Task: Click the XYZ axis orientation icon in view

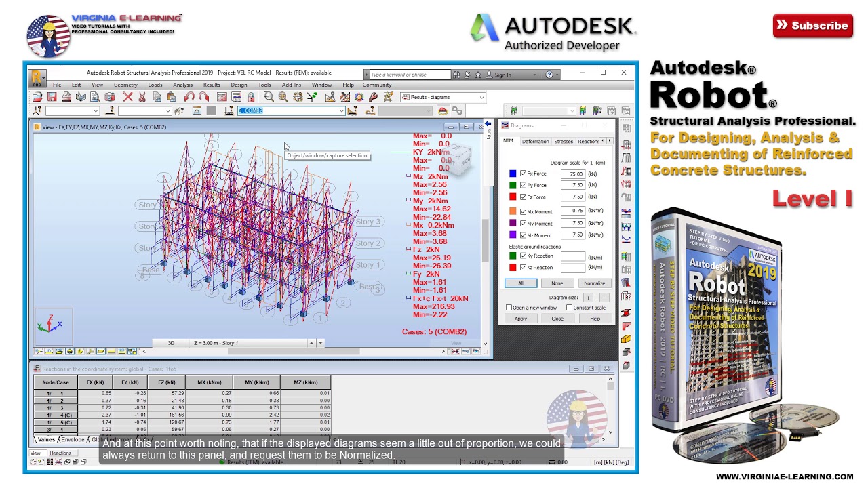Action: point(53,325)
